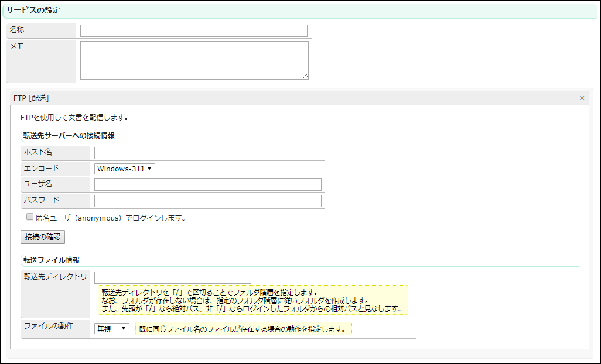Select the 転送先サーバーへの接続情報 heading
The width and height of the screenshot is (601, 364).
[69, 135]
